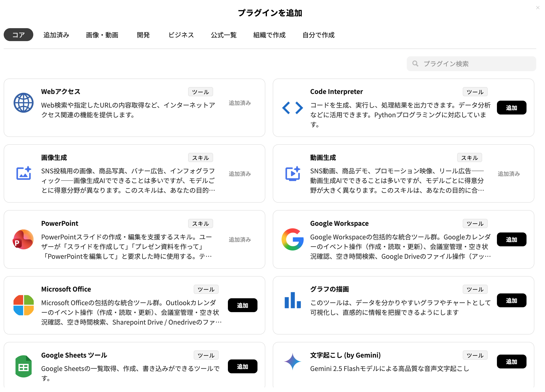
Task: Open the 画像・動画 tab
Action: point(102,35)
